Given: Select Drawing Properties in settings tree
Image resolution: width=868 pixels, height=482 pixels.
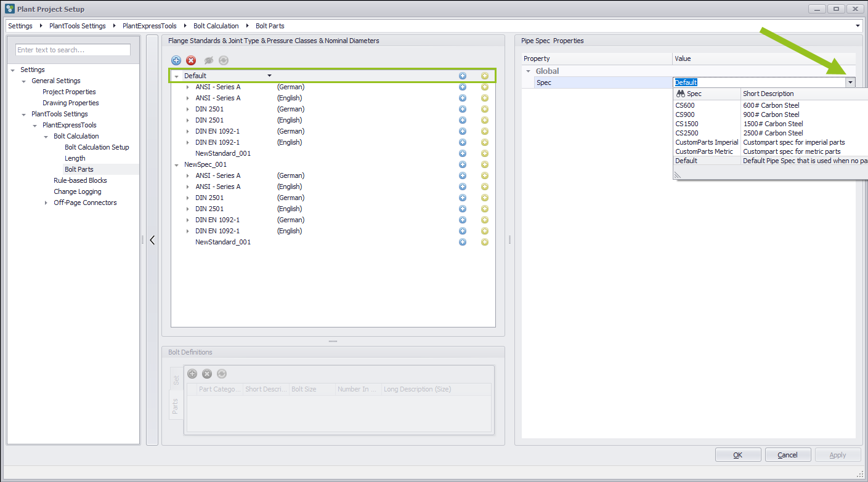Looking at the screenshot, I should pyautogui.click(x=71, y=103).
